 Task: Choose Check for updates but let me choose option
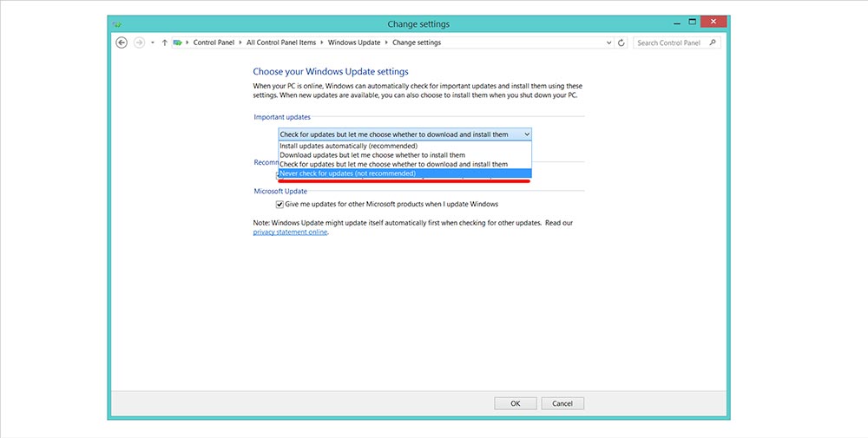(x=404, y=164)
